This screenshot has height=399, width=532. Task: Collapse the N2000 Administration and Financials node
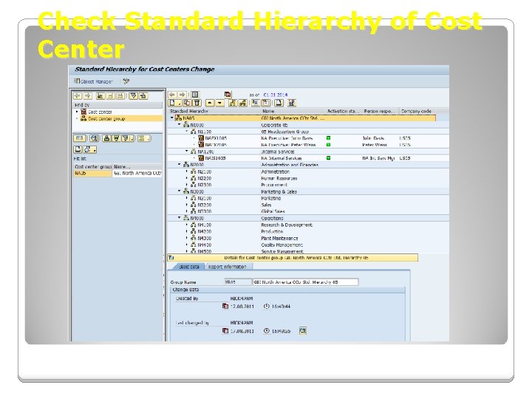pyautogui.click(x=180, y=165)
